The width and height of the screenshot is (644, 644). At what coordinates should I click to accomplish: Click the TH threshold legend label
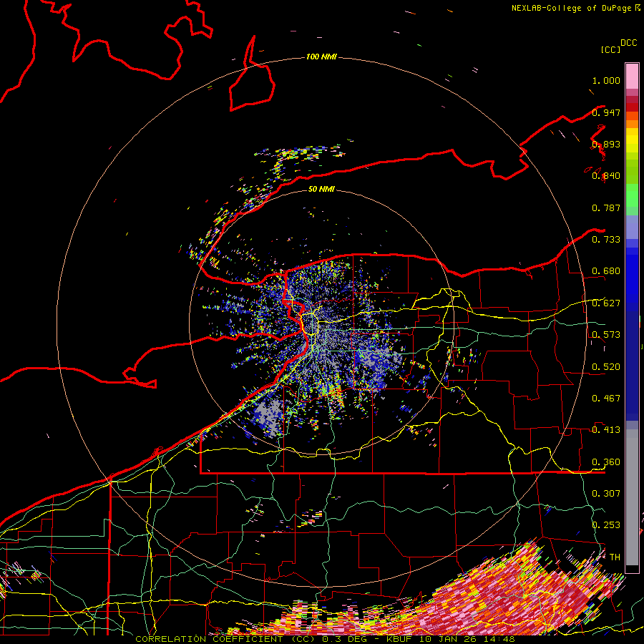click(615, 557)
